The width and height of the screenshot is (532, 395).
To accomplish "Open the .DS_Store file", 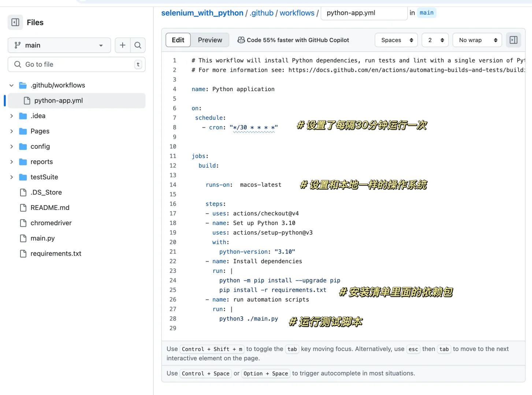I will (x=77, y=192).
